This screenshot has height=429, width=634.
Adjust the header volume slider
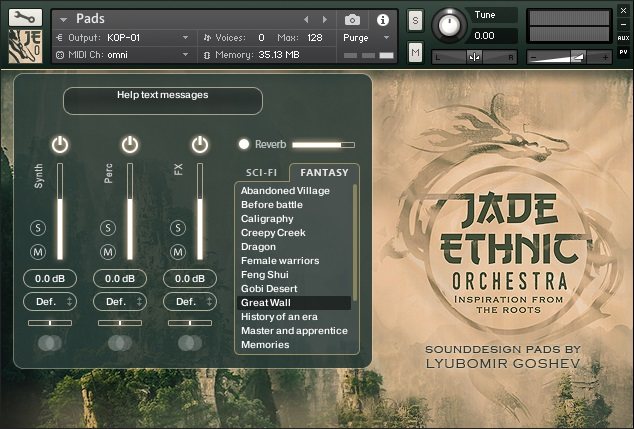[x=569, y=57]
